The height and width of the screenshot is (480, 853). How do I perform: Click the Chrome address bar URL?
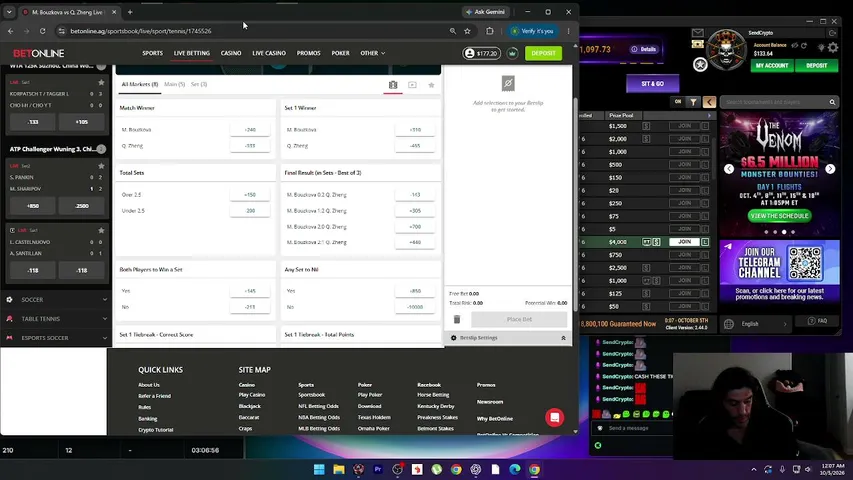(141, 31)
